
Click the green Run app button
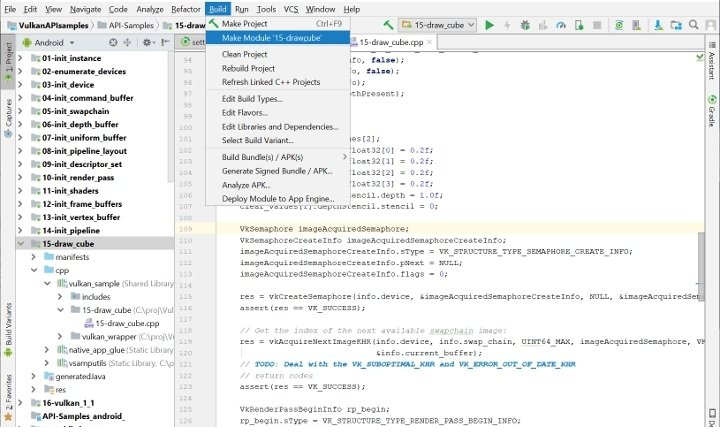pos(489,23)
